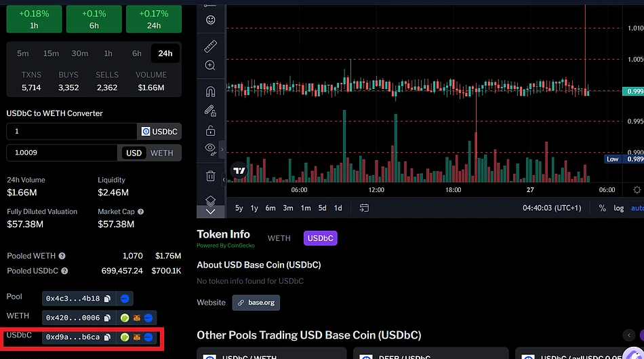Viewport: 644px width, 359px height.
Task: Click the previous arrow of Other Pools carousel
Action: 629,335
